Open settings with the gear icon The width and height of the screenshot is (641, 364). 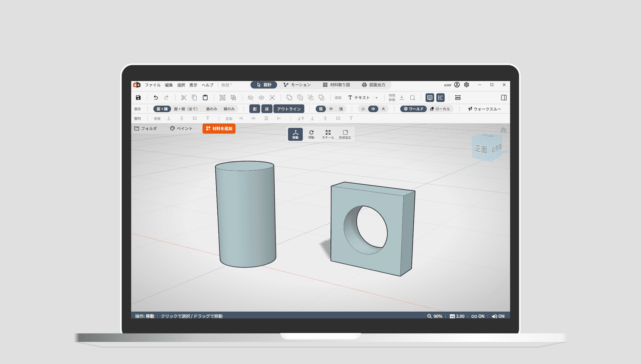click(x=466, y=85)
